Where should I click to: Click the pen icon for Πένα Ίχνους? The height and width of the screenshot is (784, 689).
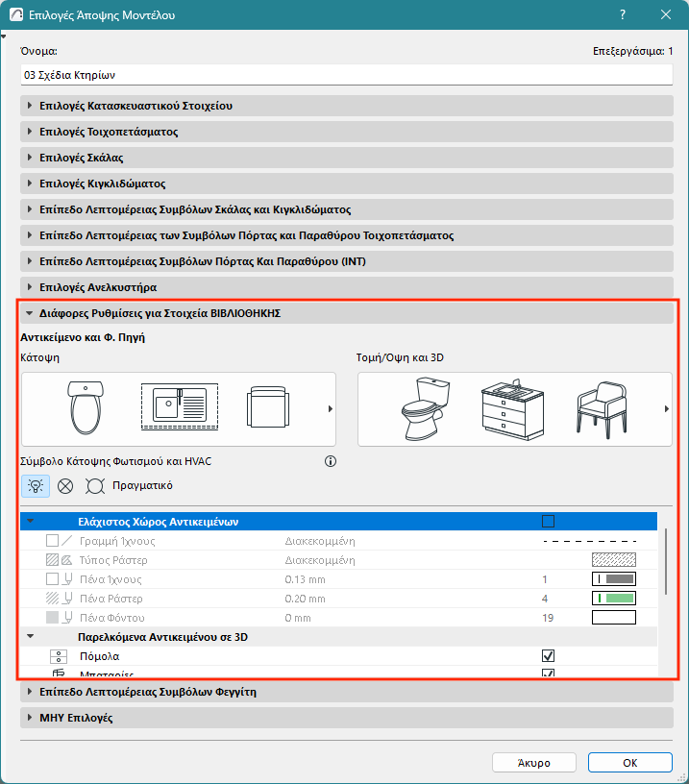[67, 579]
